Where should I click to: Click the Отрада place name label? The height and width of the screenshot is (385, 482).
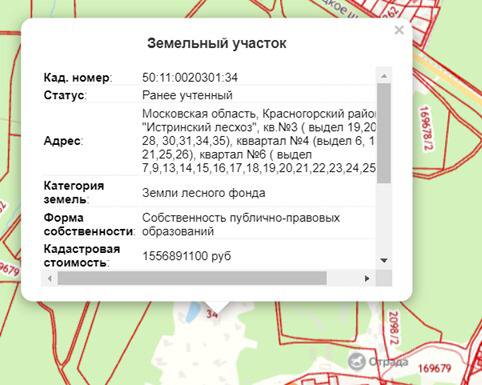point(388,361)
